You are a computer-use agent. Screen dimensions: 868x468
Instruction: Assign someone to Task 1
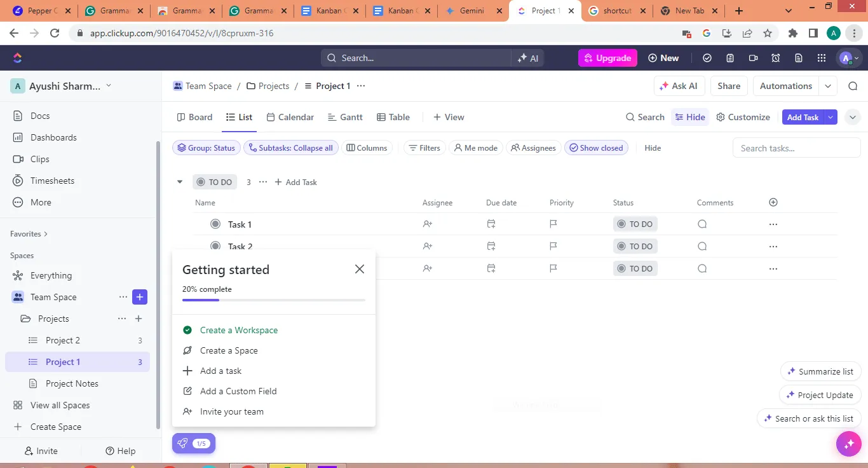428,224
